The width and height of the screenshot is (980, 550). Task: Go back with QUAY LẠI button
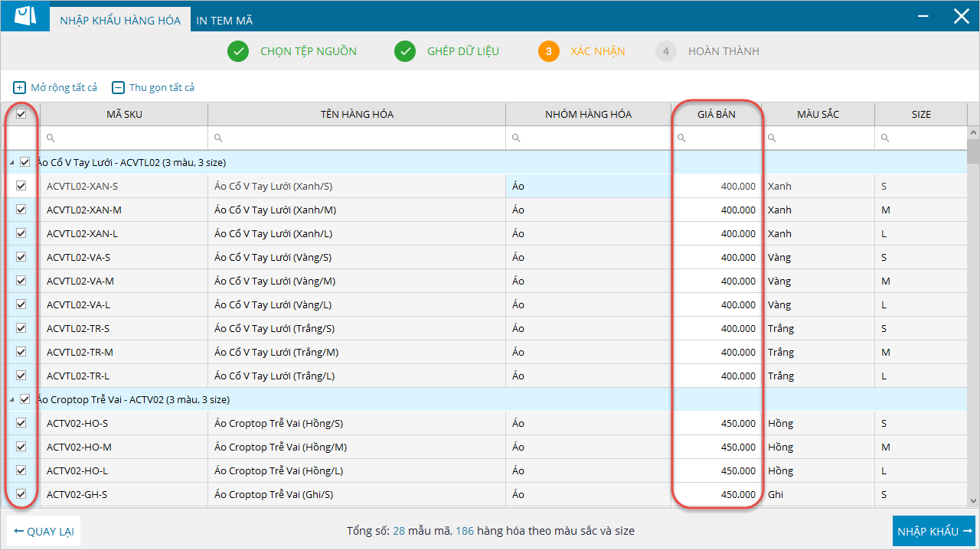(x=44, y=531)
